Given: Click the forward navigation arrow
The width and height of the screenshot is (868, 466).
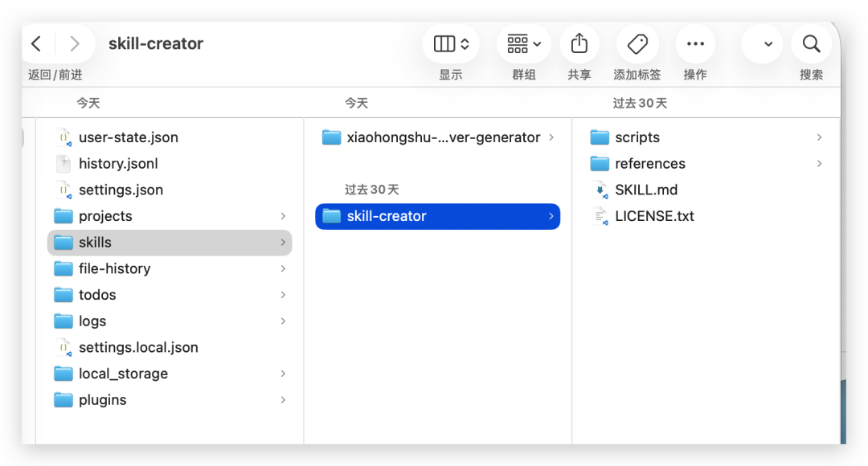Looking at the screenshot, I should (75, 44).
